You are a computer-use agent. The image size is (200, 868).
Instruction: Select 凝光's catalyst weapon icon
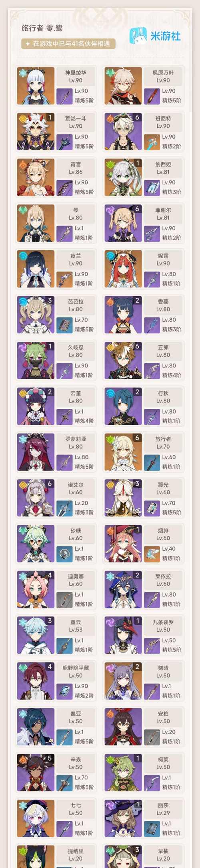click(152, 508)
